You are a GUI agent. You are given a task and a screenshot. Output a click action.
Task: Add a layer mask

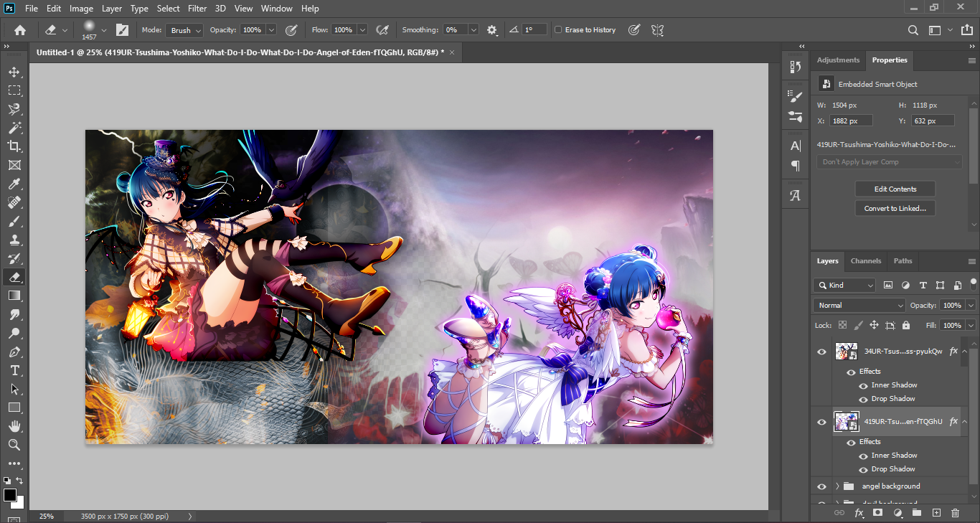click(877, 512)
